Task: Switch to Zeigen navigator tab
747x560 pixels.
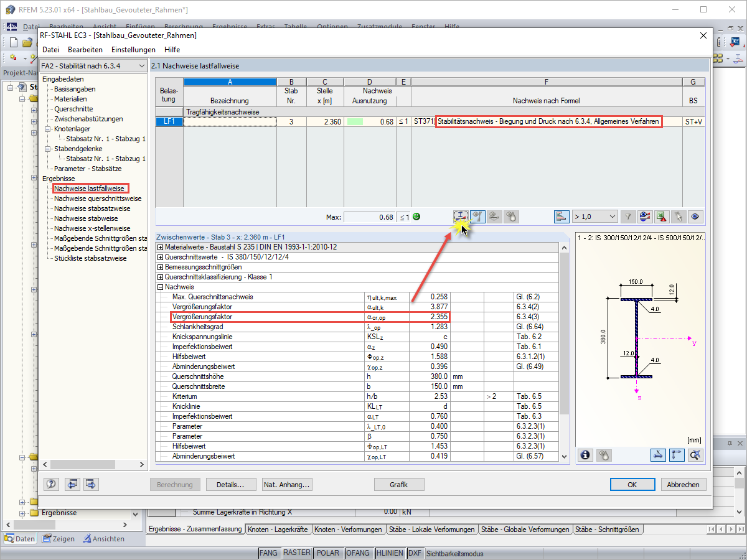Action: click(x=59, y=539)
